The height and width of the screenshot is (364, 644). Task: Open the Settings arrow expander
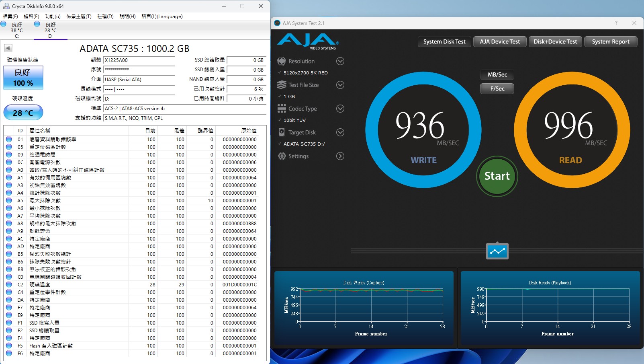[340, 156]
